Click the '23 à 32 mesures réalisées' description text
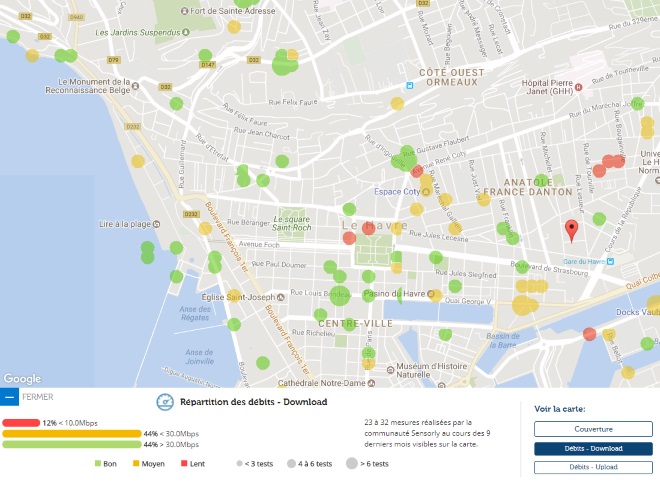 pyautogui.click(x=427, y=433)
